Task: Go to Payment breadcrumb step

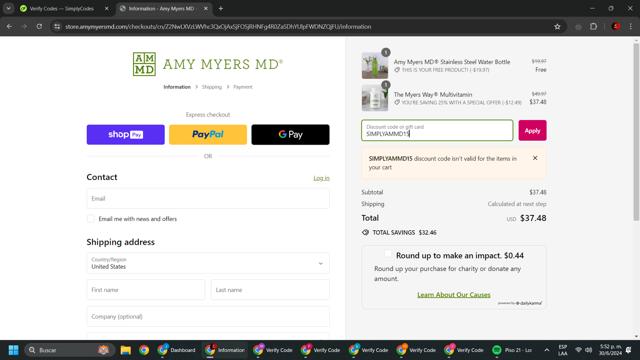Action: coord(243,87)
